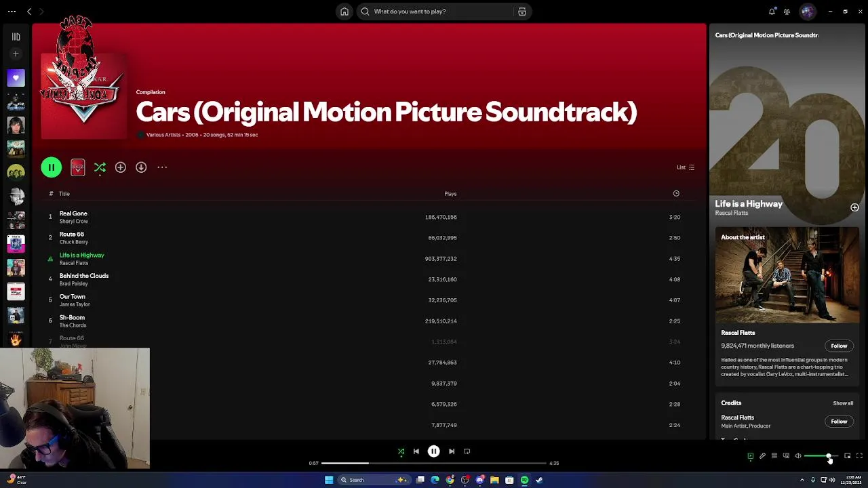Go to Spotify Home
868x488 pixels.
(x=344, y=12)
